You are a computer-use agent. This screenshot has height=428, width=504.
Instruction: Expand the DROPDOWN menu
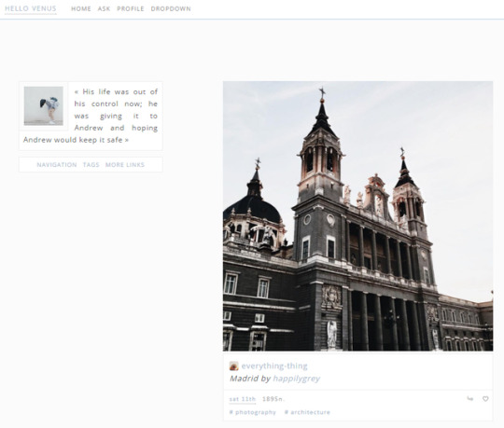[171, 9]
